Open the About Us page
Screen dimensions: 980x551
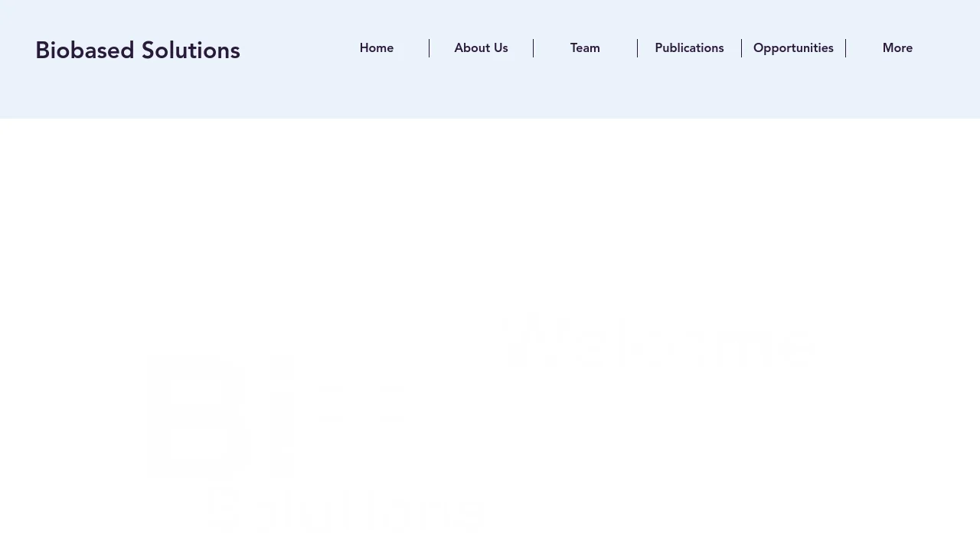481,48
